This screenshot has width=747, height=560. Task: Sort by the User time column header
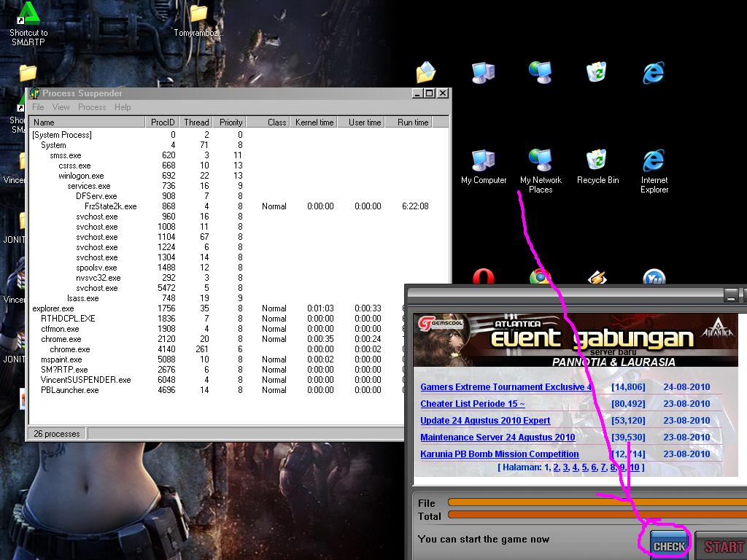point(361,122)
